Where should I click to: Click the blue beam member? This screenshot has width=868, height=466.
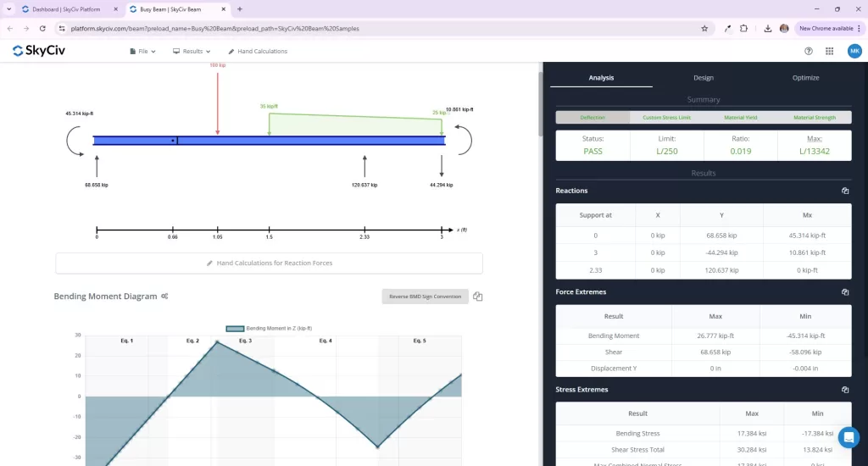(x=269, y=141)
